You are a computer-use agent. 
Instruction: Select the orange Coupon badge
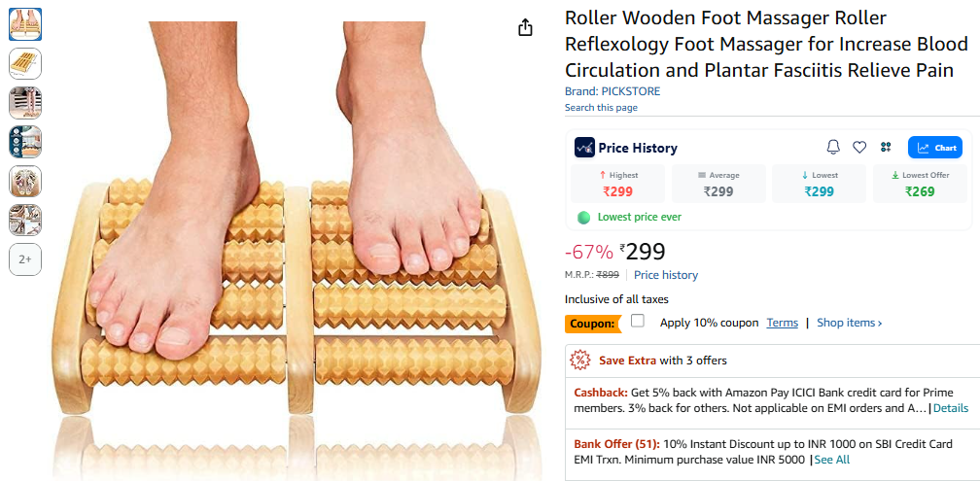[592, 323]
